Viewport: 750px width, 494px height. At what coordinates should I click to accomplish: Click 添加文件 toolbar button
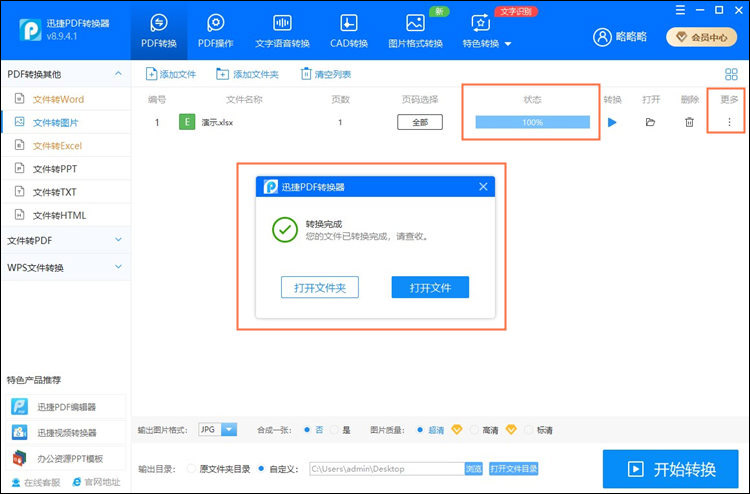click(171, 74)
